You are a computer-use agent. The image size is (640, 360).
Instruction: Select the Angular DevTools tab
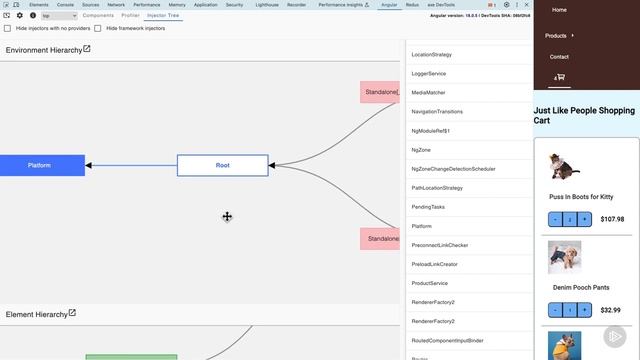(389, 5)
